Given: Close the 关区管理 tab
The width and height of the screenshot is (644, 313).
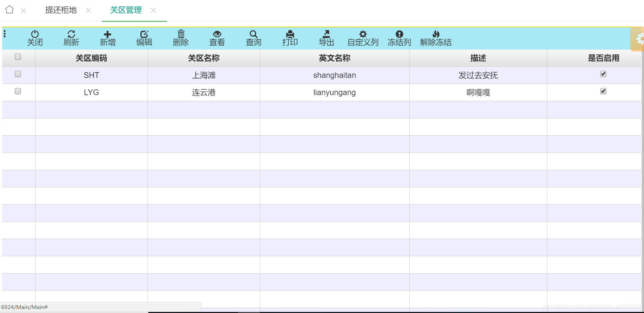Looking at the screenshot, I should (x=153, y=10).
